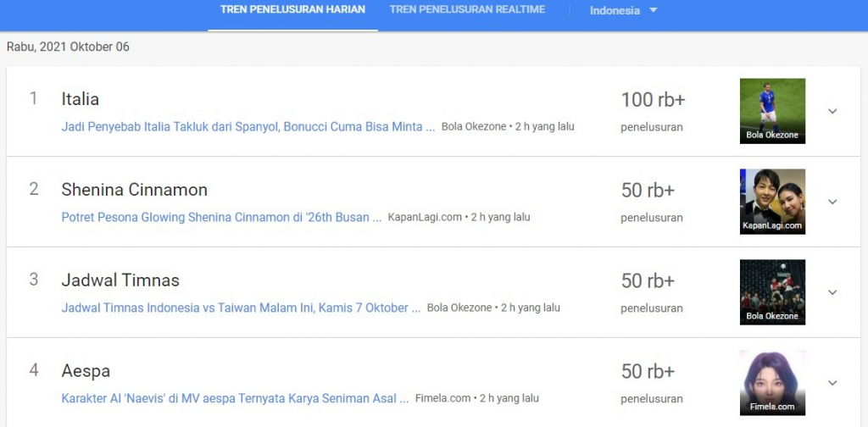
Task: Click the 50 rb+ count for Shenina Cinnamon
Action: (x=648, y=191)
